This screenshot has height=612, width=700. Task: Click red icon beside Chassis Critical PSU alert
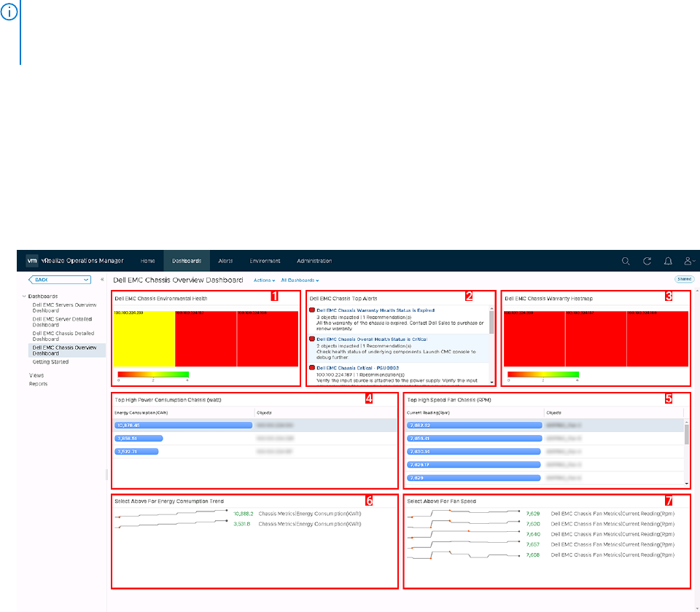(312, 367)
